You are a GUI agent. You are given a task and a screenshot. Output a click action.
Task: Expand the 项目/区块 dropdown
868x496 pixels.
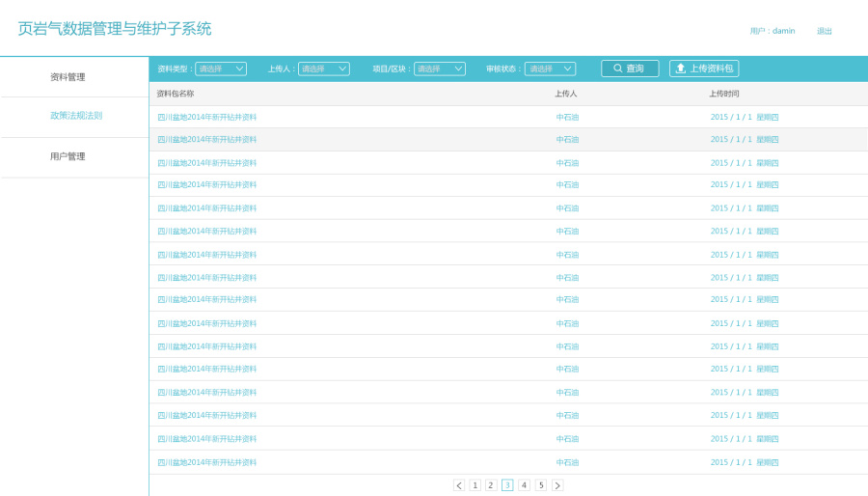pyautogui.click(x=440, y=69)
